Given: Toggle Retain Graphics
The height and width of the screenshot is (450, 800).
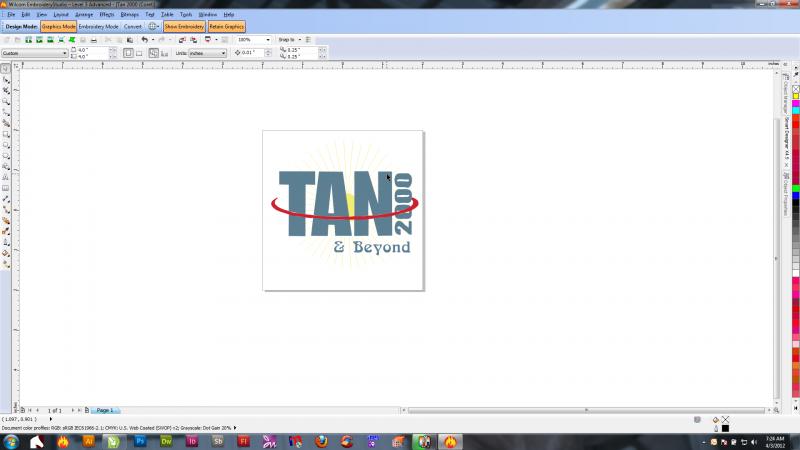Looking at the screenshot, I should [227, 27].
